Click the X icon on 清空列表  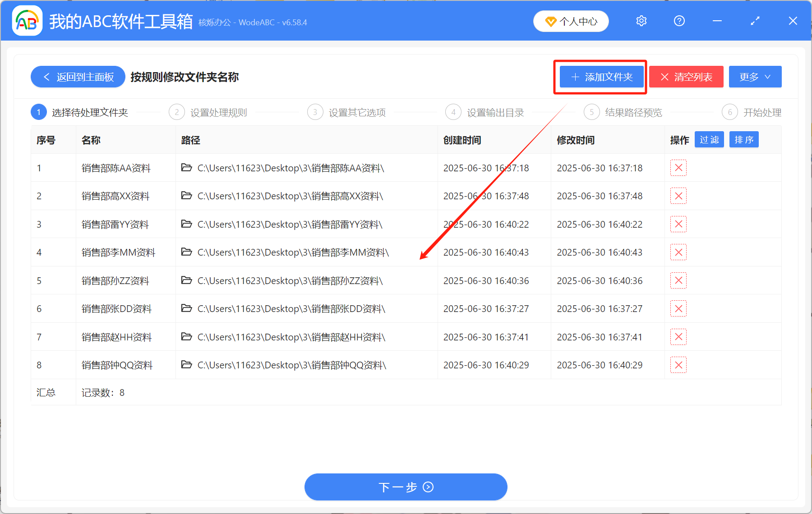[664, 77]
